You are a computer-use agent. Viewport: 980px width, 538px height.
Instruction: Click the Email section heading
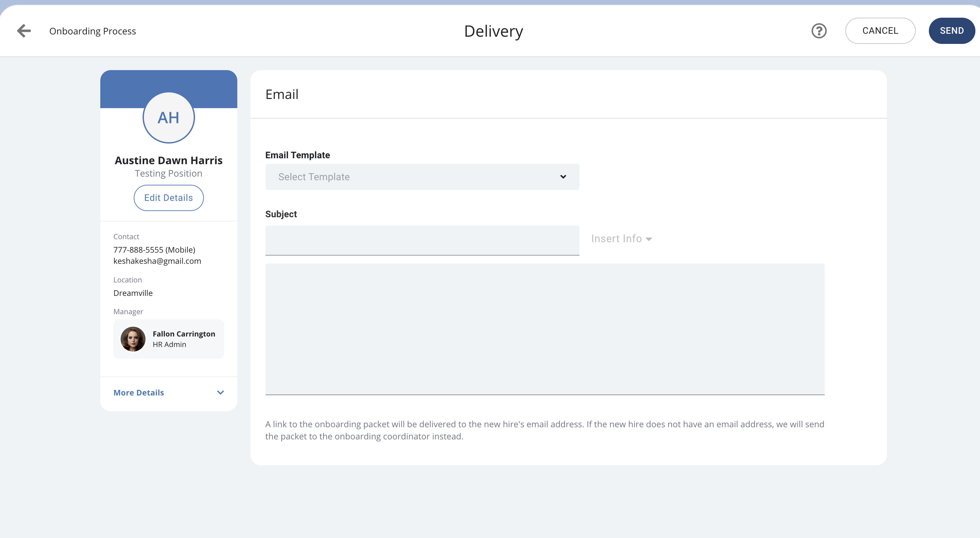pyautogui.click(x=282, y=94)
